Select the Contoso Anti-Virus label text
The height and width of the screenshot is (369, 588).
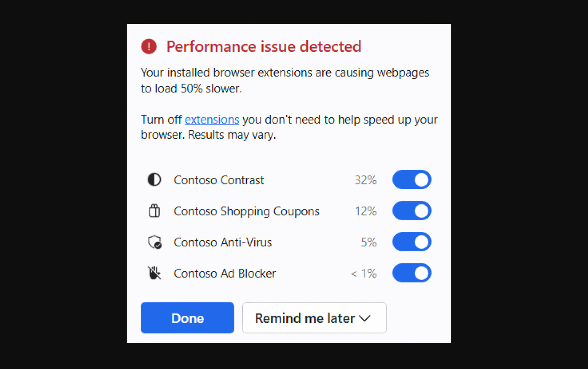[223, 242]
